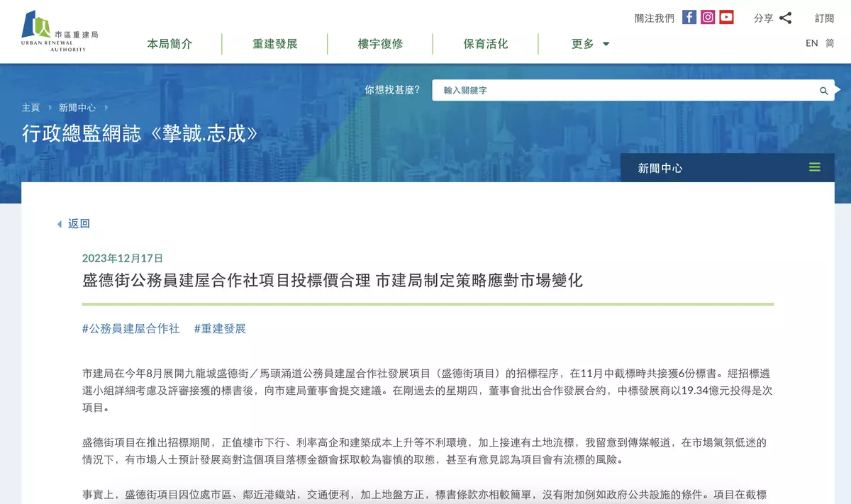Expand the 新聞中心 side panel

[728, 168]
